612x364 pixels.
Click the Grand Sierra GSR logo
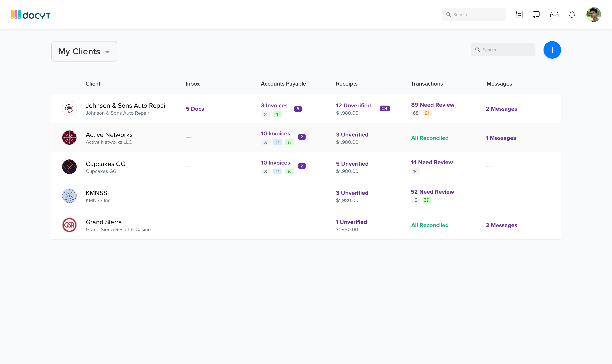[69, 225]
